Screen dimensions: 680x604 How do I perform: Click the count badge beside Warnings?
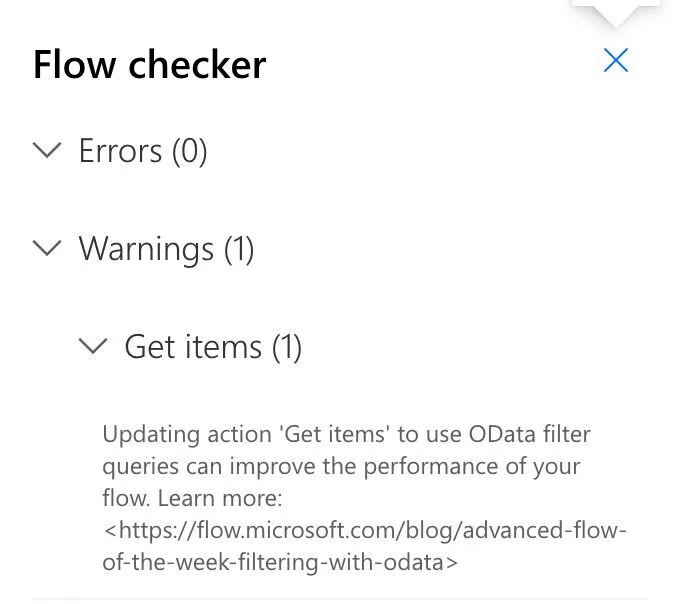click(238, 248)
